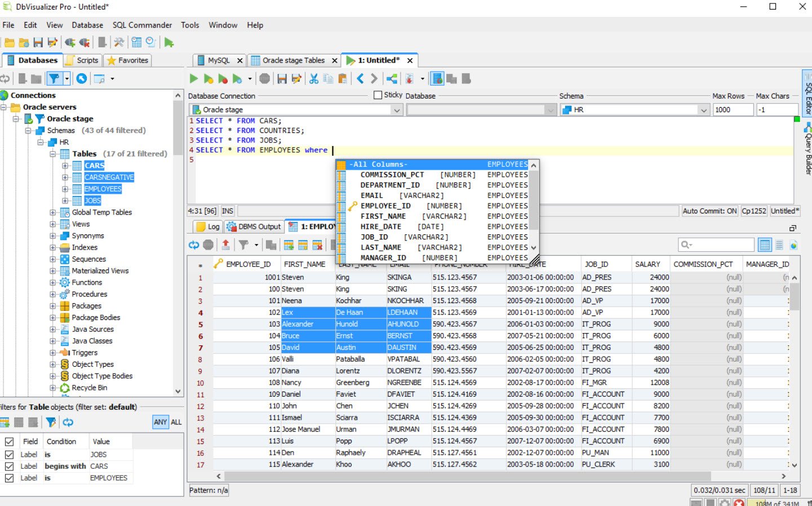Click the Paste icon in the SQL editor toolbar
The height and width of the screenshot is (506, 812).
[x=343, y=78]
